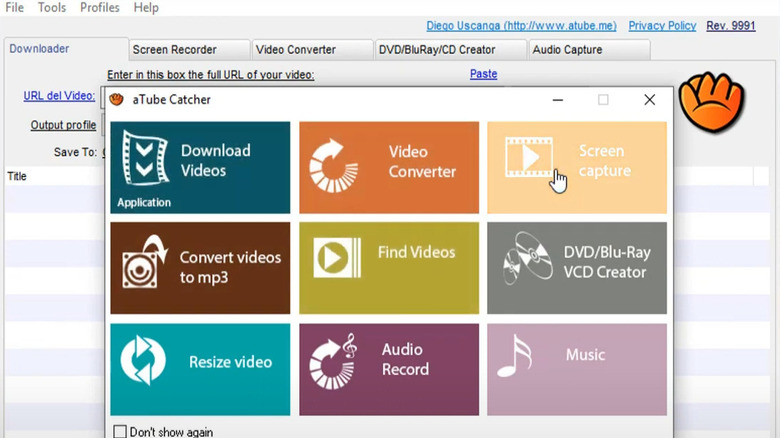
Task: Click the Paste link
Action: 483,74
